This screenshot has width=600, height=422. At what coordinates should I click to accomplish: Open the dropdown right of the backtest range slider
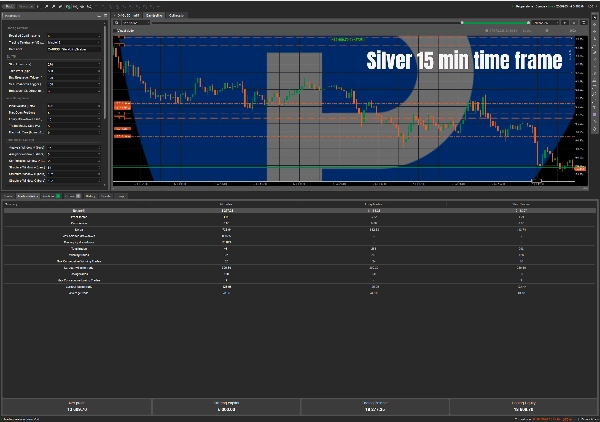pyautogui.click(x=546, y=23)
